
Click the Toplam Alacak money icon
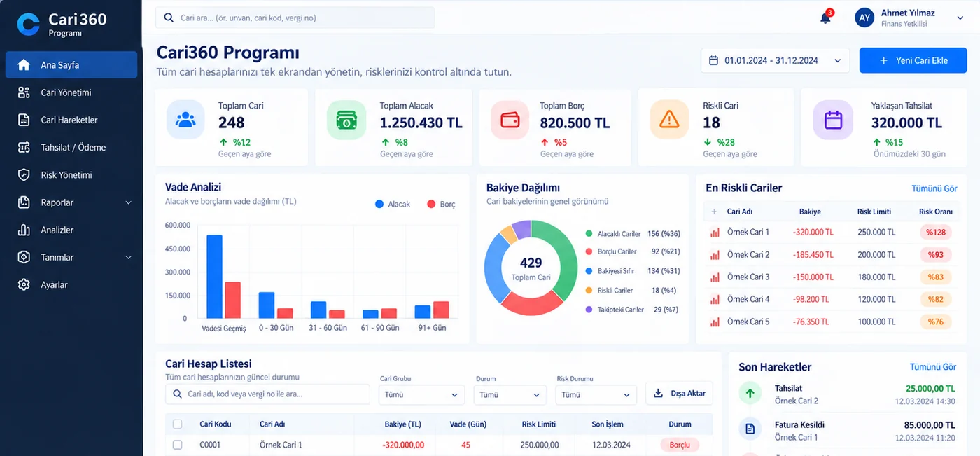pos(346,120)
